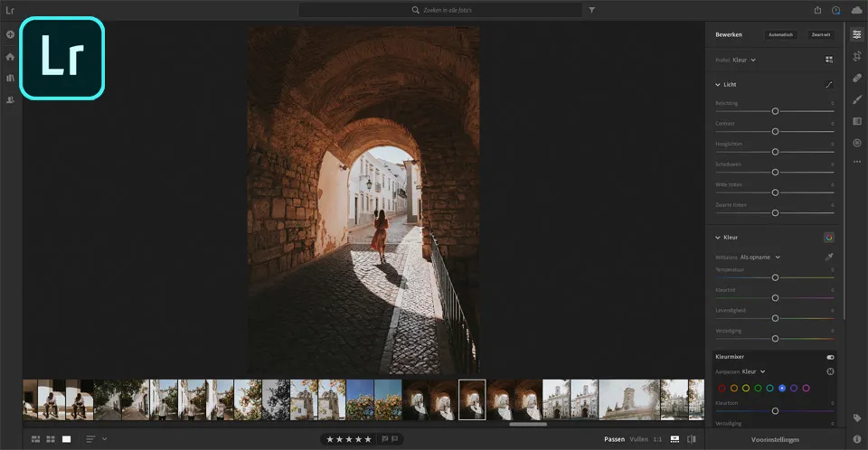Screen dimensions: 868x450
Task: Select the purple color channel circle
Action: (x=794, y=388)
